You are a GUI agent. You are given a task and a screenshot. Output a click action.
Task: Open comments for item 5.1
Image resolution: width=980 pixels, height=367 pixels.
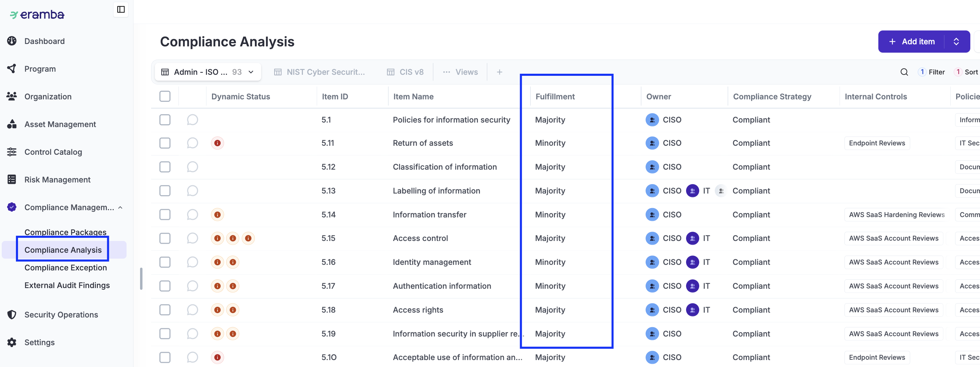pyautogui.click(x=193, y=119)
